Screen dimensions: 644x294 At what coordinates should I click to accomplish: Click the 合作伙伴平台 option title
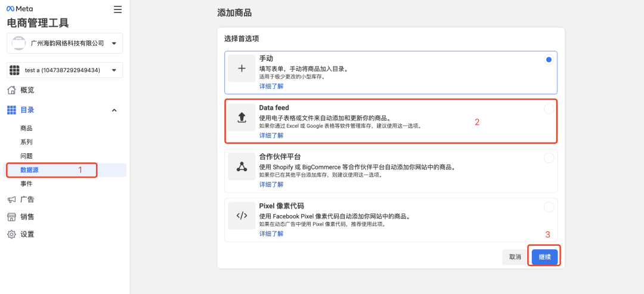pos(280,157)
